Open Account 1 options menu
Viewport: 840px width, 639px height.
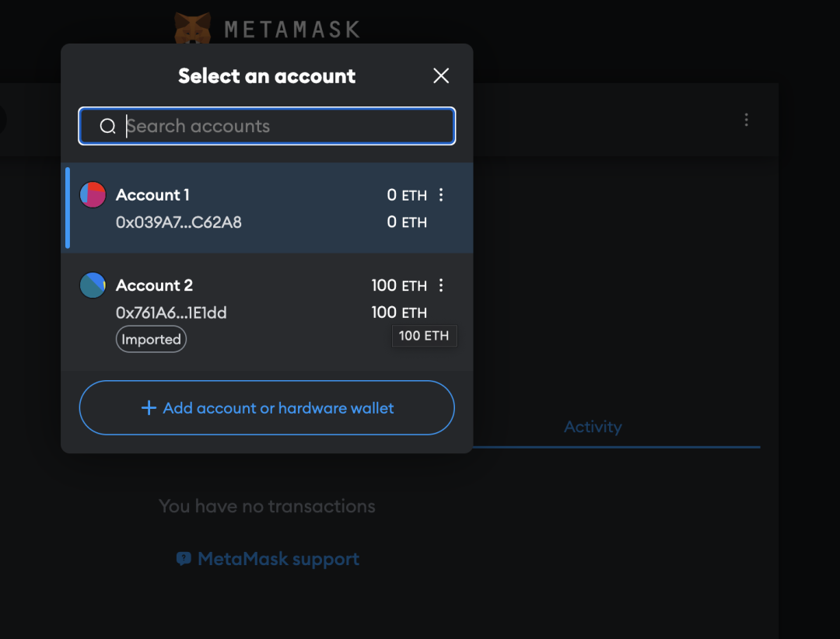point(441,194)
